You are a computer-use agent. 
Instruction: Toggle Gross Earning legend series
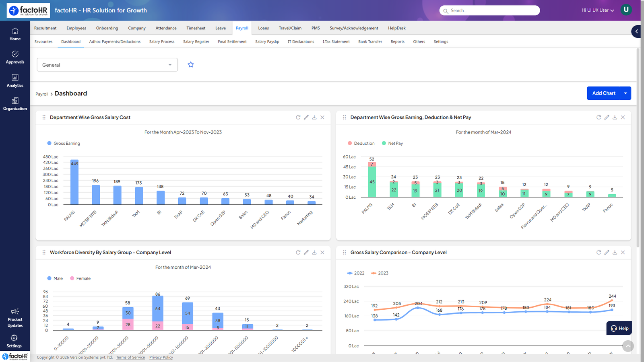tap(64, 143)
